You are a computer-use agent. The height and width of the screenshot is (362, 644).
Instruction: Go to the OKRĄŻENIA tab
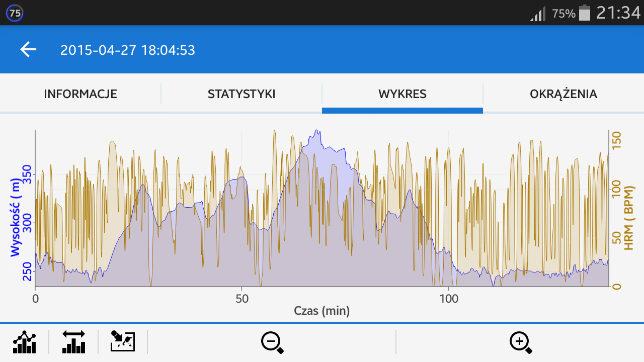pos(563,94)
